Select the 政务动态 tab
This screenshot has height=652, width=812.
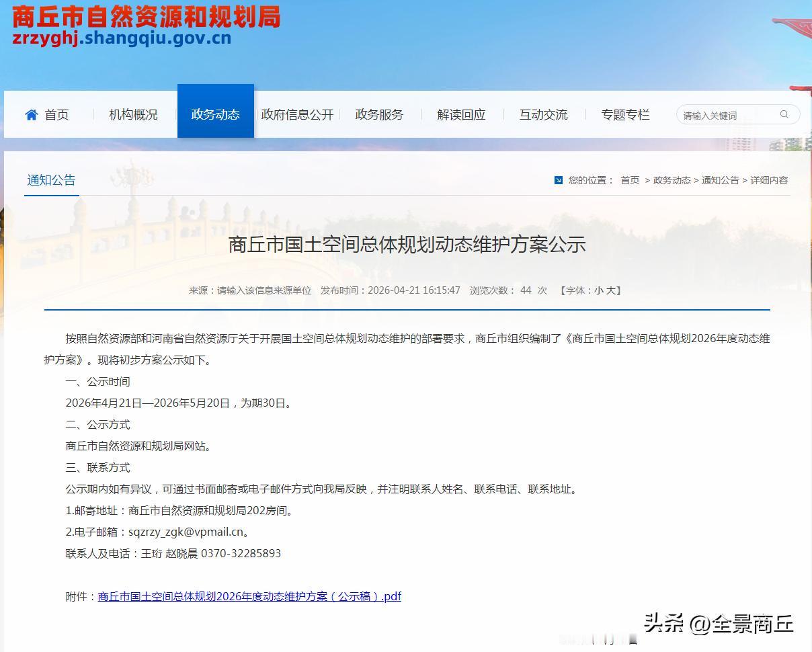click(x=216, y=111)
